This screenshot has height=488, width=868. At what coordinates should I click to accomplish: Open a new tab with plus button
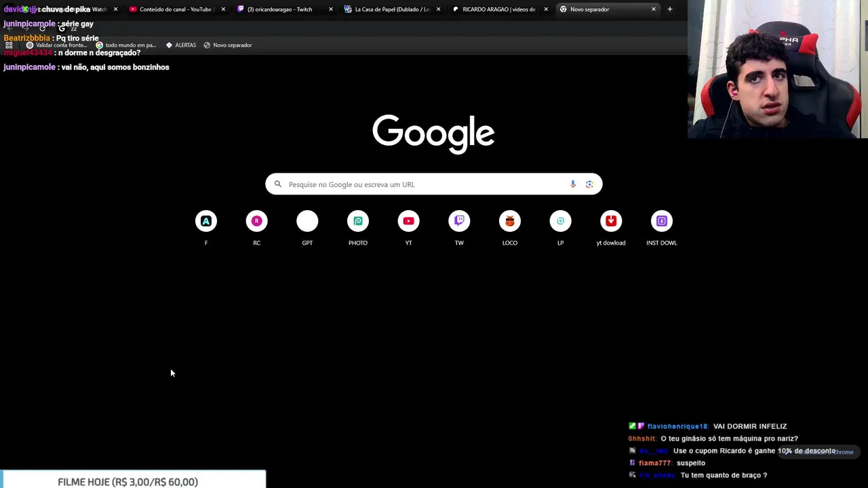tap(670, 9)
